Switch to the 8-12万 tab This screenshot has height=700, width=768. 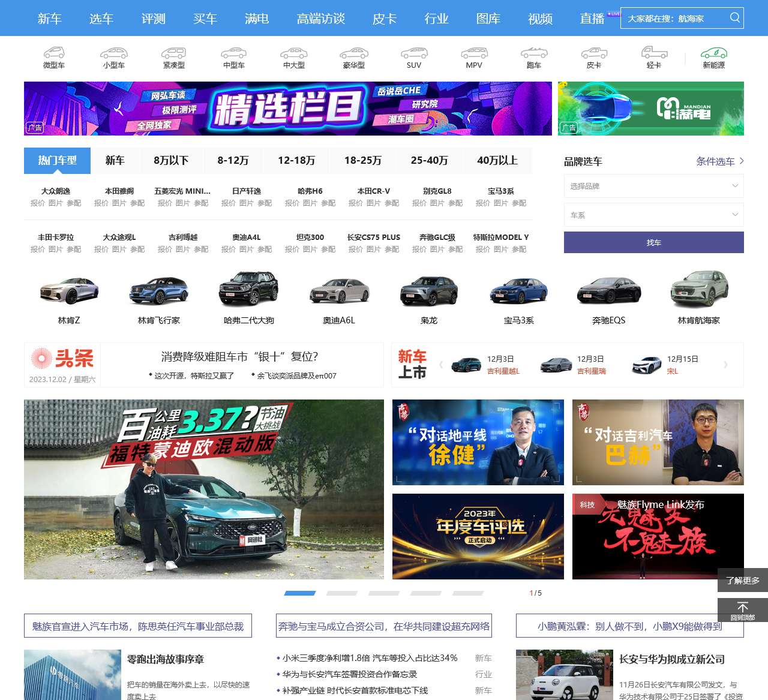(x=233, y=161)
